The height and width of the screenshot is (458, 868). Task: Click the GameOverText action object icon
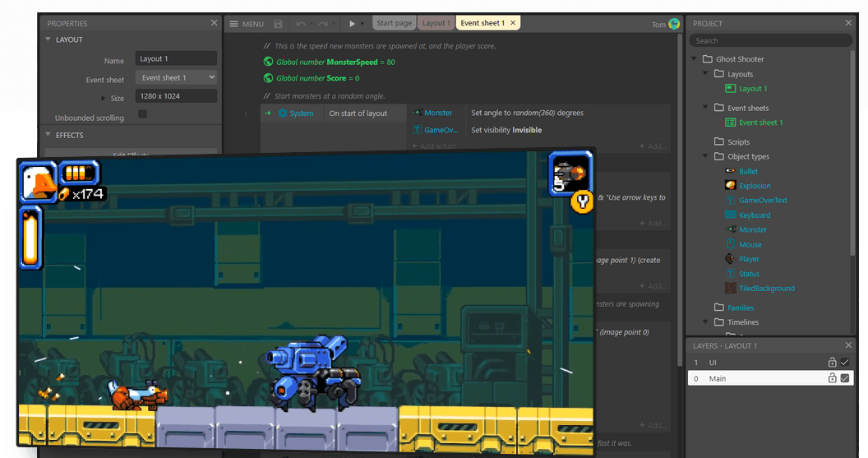(418, 130)
